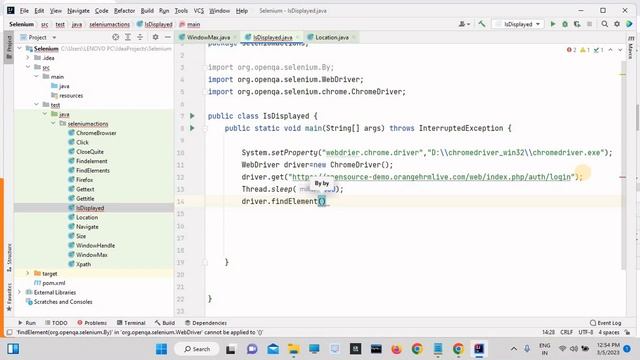Click the taskbar Search box
The height and width of the screenshot is (360, 640).
tap(197, 349)
